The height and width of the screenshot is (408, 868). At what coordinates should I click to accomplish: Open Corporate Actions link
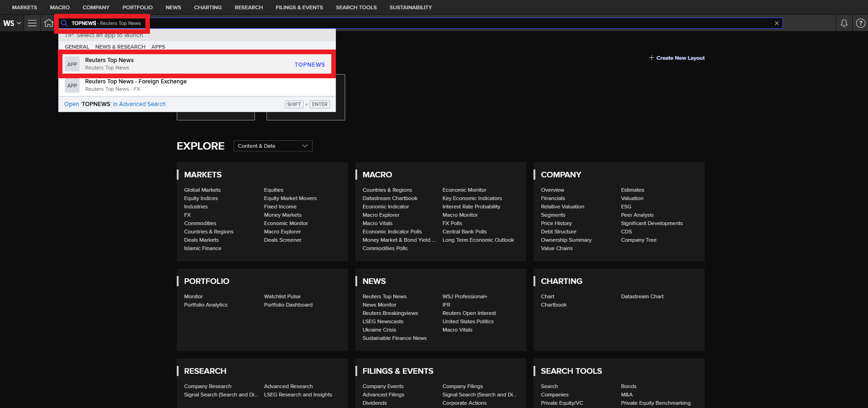coord(465,403)
